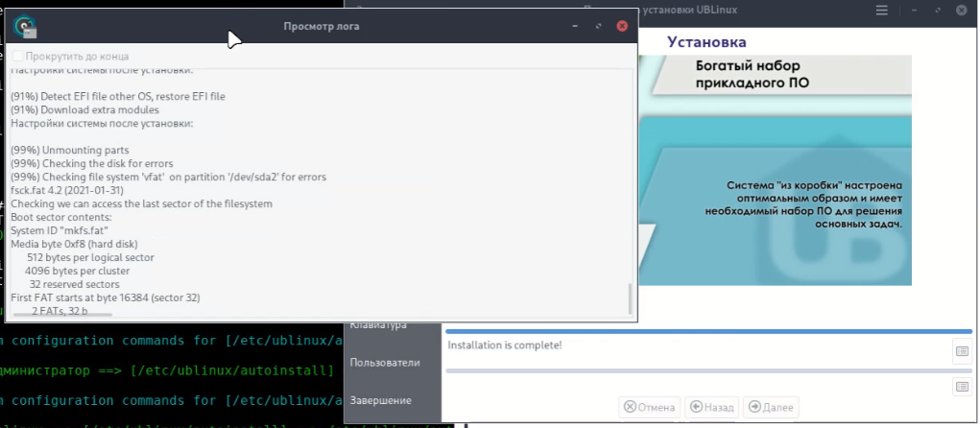Viewport: 980px width, 428px height.
Task: Minimize the UBLinux installer window
Action: coord(915,10)
